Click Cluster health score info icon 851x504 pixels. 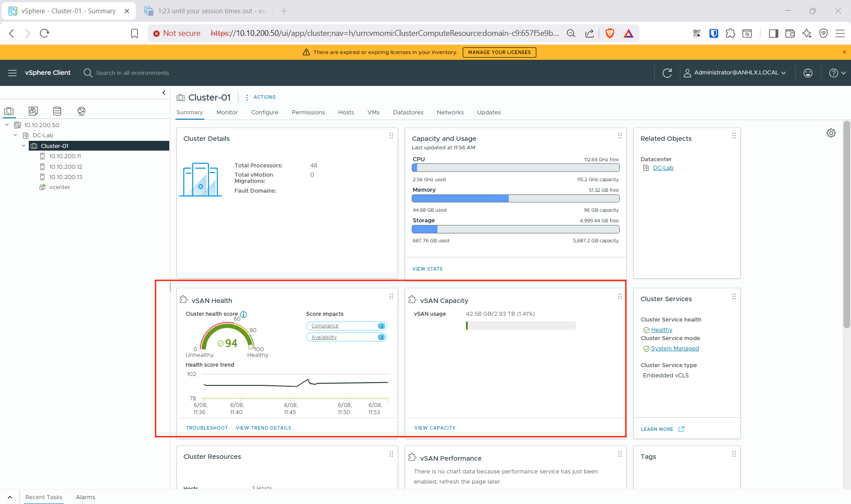click(243, 314)
